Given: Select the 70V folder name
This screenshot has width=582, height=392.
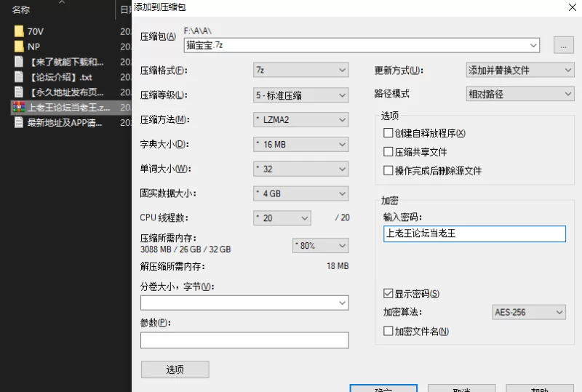Looking at the screenshot, I should (x=35, y=31).
